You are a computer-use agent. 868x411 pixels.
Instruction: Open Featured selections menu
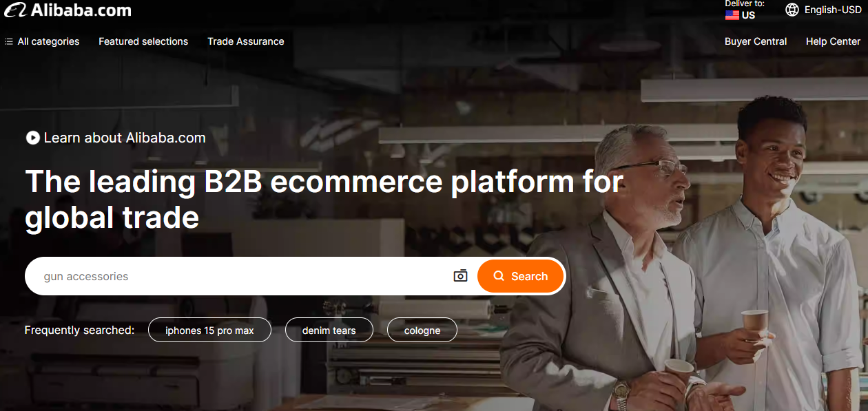(x=143, y=41)
